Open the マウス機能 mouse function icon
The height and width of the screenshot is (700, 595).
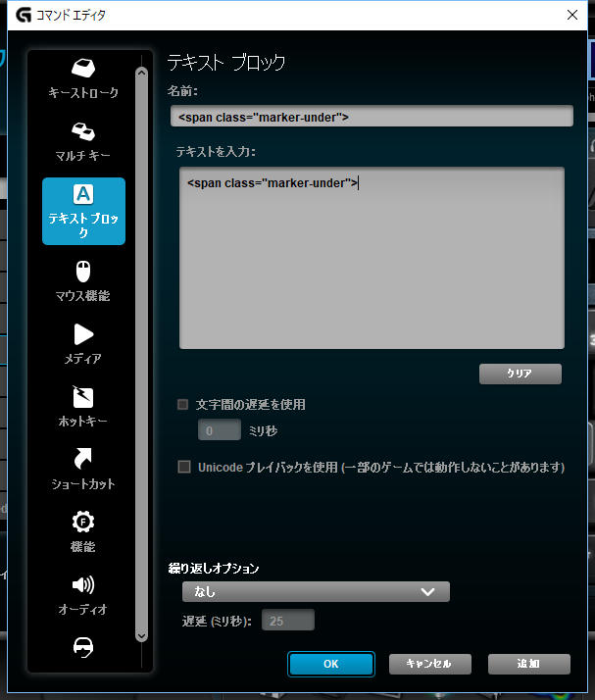[x=83, y=272]
